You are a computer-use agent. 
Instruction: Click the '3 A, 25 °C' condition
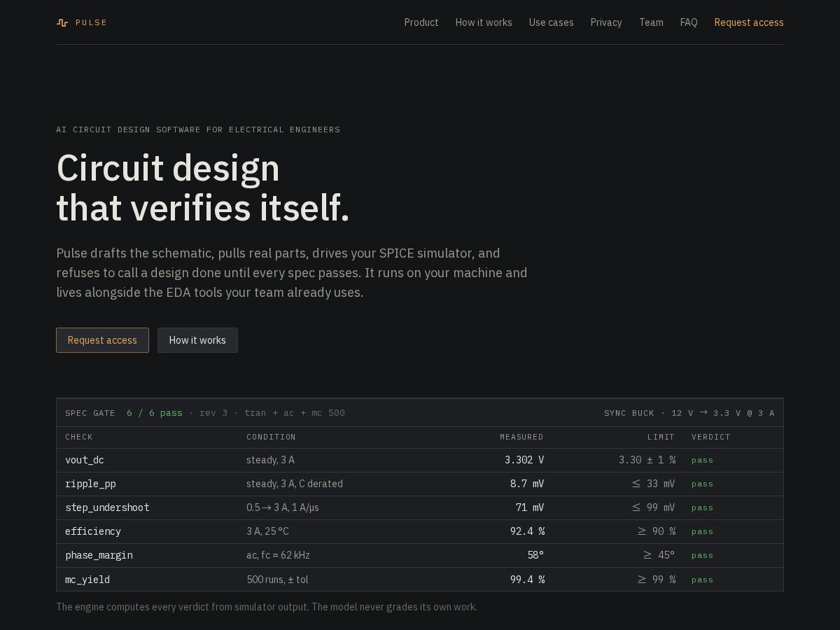click(x=267, y=531)
